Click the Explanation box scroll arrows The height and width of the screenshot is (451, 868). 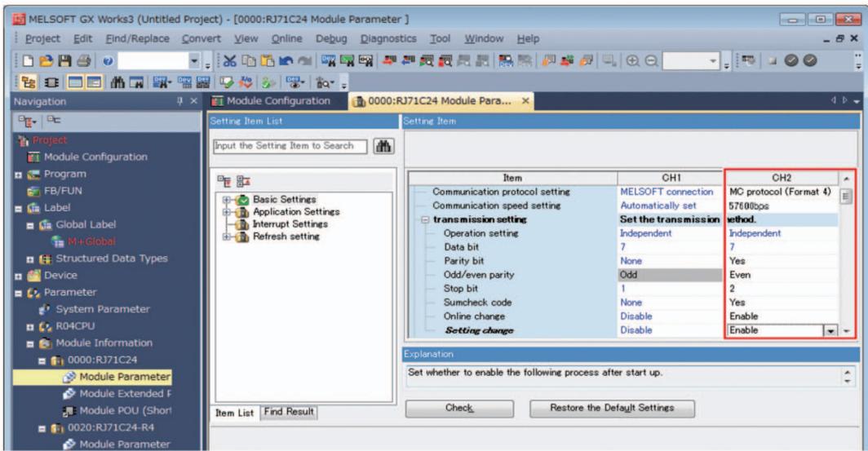point(848,377)
